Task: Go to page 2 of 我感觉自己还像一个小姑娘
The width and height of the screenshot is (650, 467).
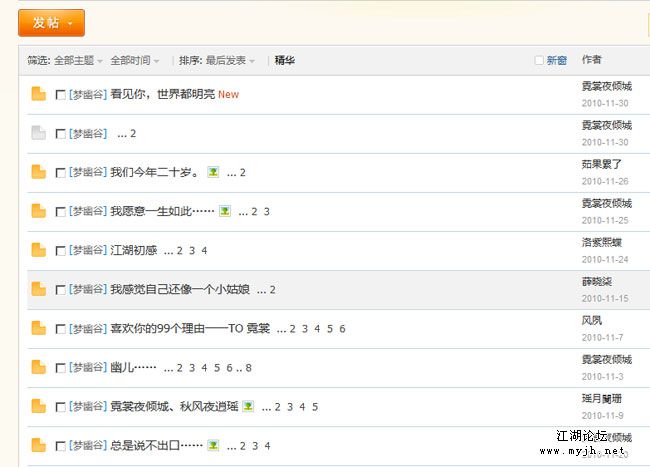Action: 272,289
